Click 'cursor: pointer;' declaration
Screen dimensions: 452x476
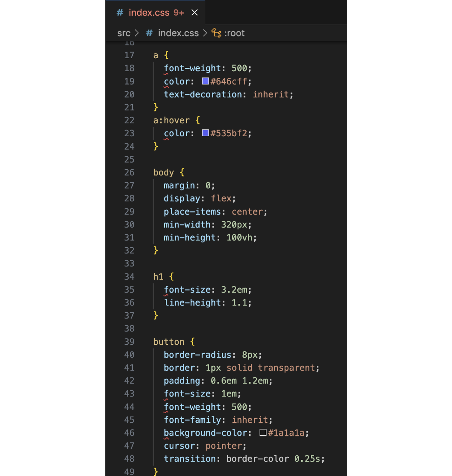click(x=205, y=446)
